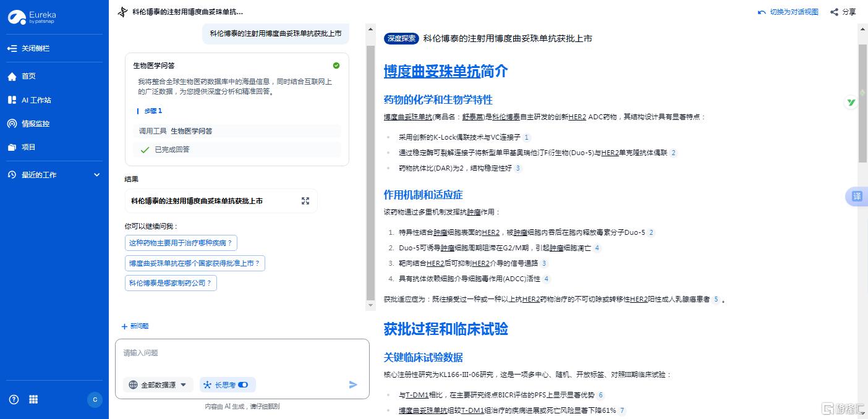This screenshot has height=419, width=868.
Task: Click 关闭侧栏 to hide the sidebar
Action: coord(35,48)
